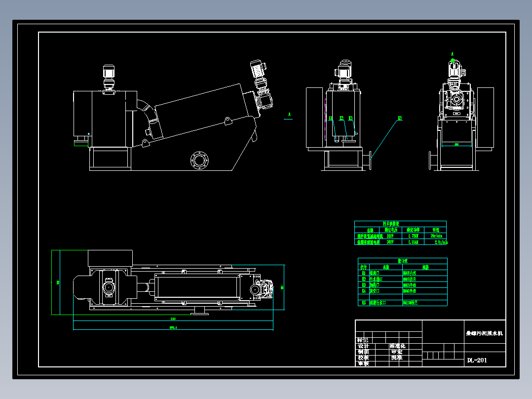Click the 25r/min speed value
Screen dimensions: 532x399
[436, 236]
